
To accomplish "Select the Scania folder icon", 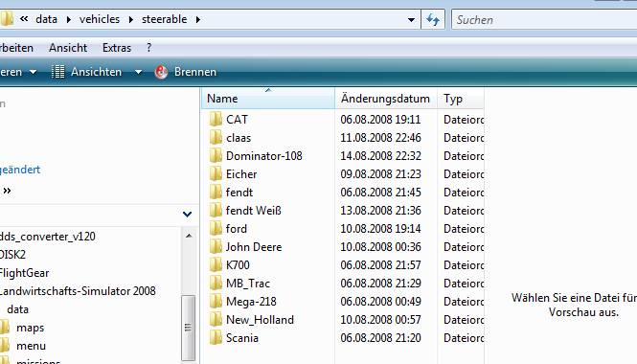I will point(216,338).
